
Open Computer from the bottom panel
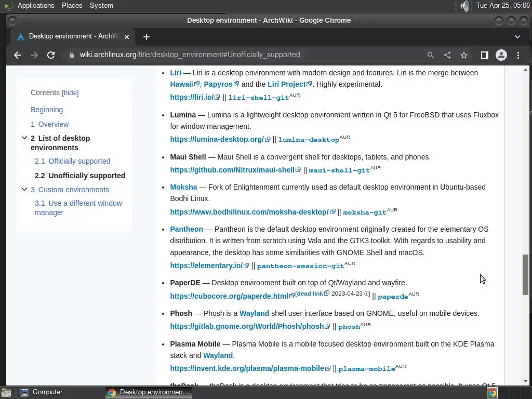pyautogui.click(x=42, y=392)
